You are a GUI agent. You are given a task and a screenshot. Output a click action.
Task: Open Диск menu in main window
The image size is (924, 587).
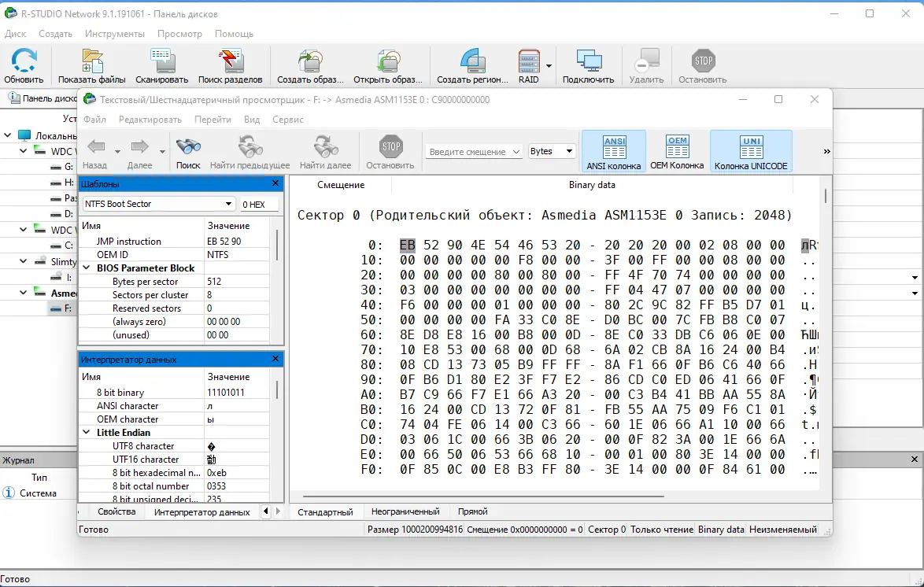[x=15, y=34]
